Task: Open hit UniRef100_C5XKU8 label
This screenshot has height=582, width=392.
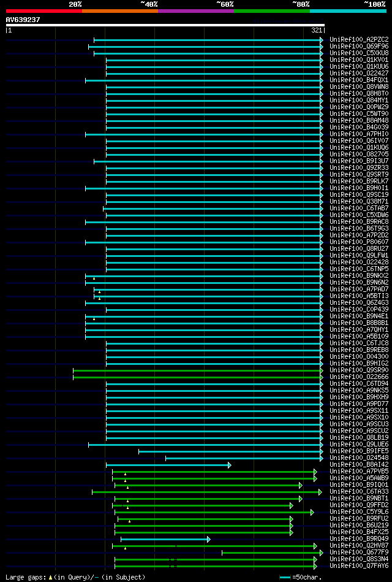Action: click(x=359, y=53)
